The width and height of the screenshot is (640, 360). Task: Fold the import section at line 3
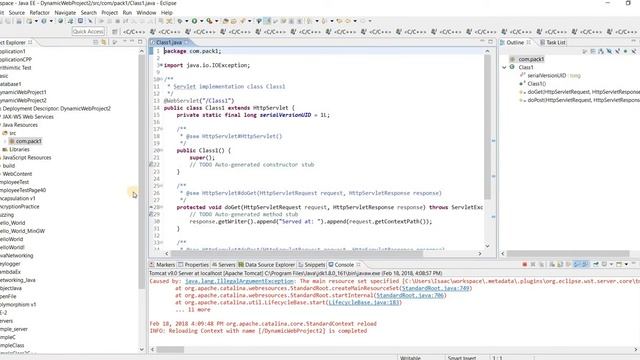(161, 65)
